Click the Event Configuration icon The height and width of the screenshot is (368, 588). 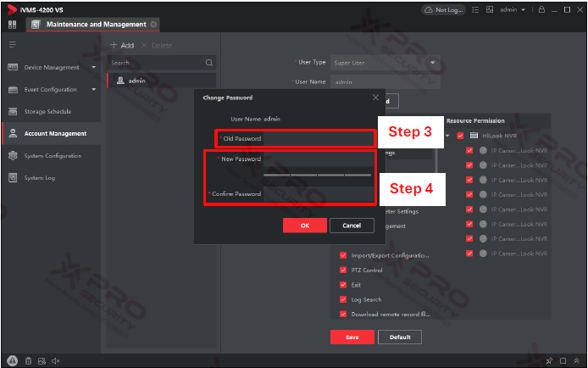(x=13, y=90)
